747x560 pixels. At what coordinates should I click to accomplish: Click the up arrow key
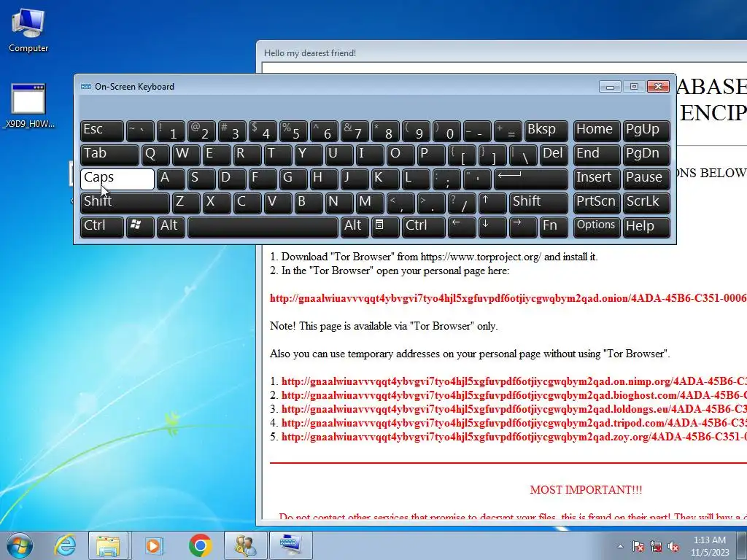(x=492, y=203)
